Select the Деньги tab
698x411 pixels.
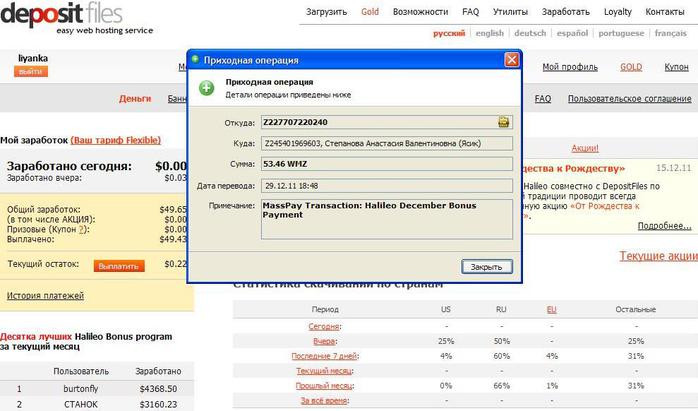135,99
